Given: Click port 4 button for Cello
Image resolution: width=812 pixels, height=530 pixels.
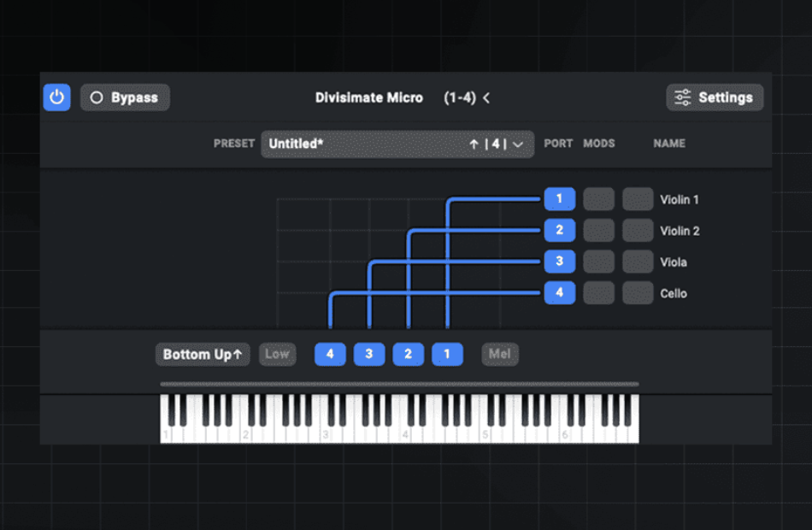Looking at the screenshot, I should click(559, 292).
